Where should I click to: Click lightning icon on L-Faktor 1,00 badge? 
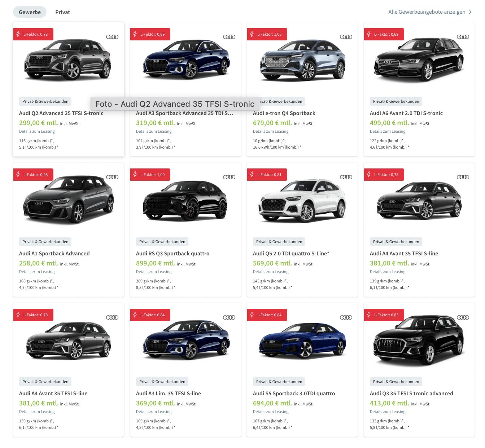(135, 174)
